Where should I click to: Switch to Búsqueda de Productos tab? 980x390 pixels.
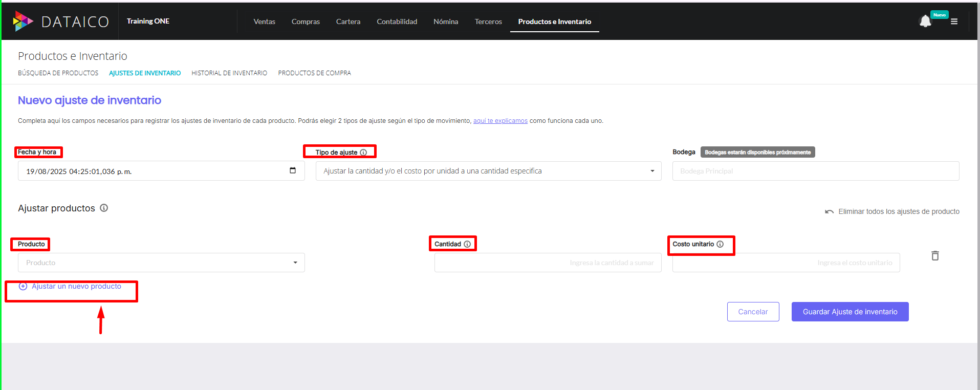click(x=58, y=73)
